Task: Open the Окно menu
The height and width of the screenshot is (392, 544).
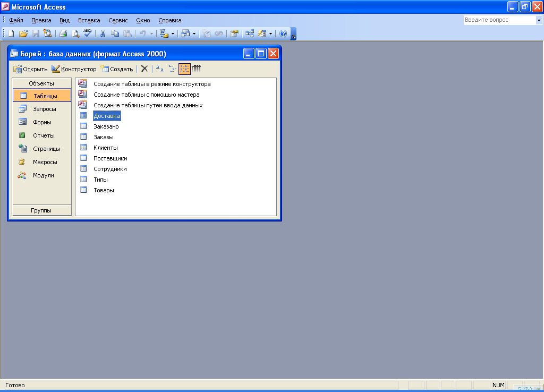Action: (143, 20)
